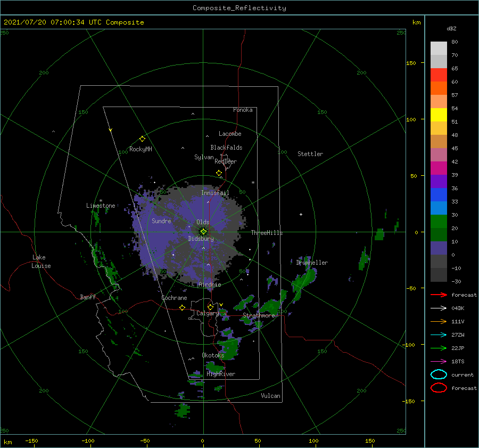Pick the dark gray -30 to -10 swatch

[439, 275]
